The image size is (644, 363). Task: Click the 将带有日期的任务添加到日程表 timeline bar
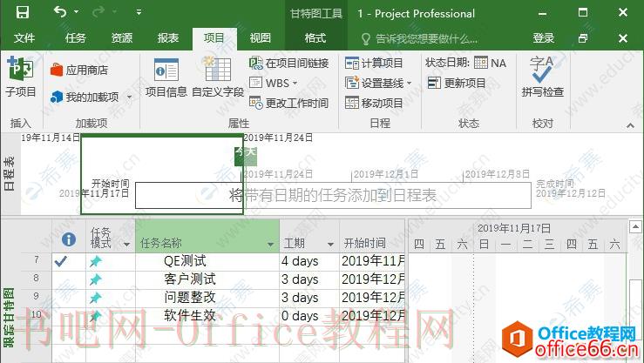333,196
